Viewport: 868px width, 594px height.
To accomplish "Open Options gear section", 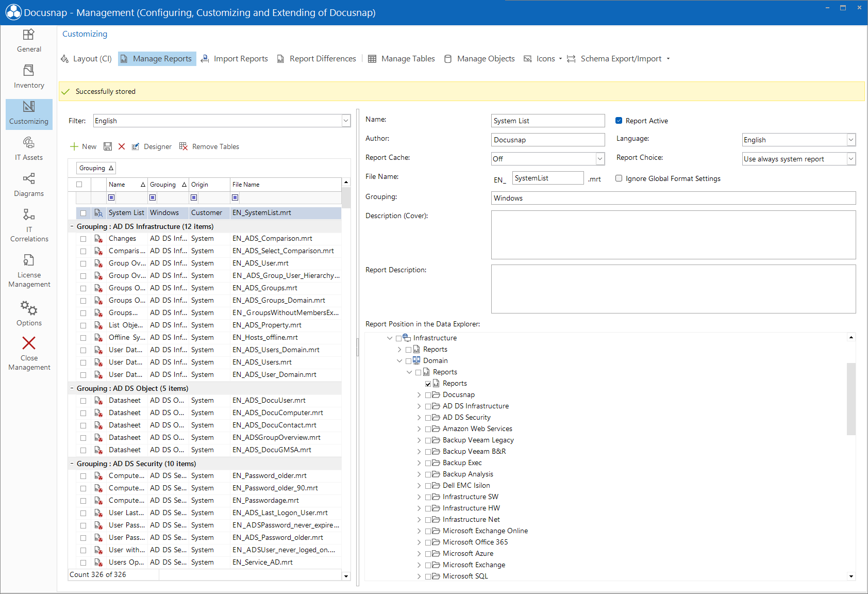I will click(29, 313).
